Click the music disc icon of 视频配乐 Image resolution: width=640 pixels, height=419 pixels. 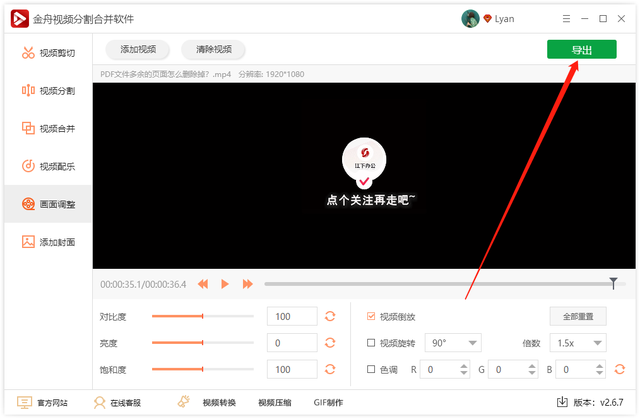click(28, 166)
